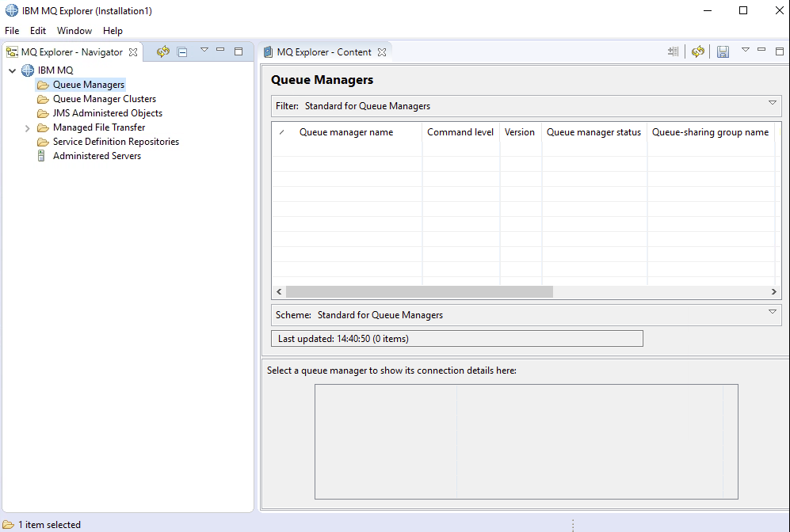Image resolution: width=790 pixels, height=532 pixels.
Task: Close the IBM MQ Explorer window
Action: [779, 10]
